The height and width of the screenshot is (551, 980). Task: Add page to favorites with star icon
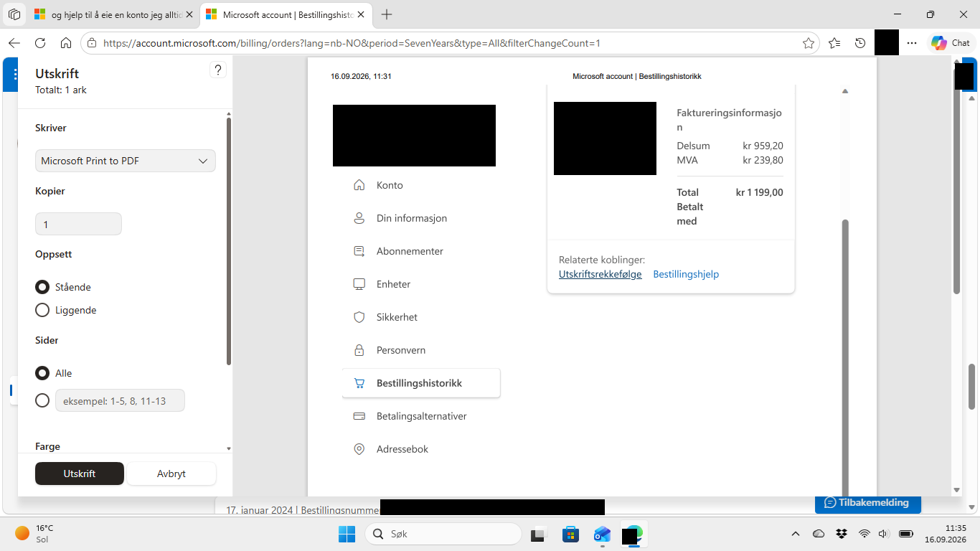[809, 43]
